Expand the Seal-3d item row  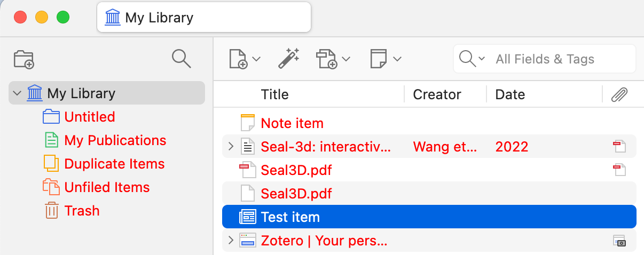coord(231,147)
